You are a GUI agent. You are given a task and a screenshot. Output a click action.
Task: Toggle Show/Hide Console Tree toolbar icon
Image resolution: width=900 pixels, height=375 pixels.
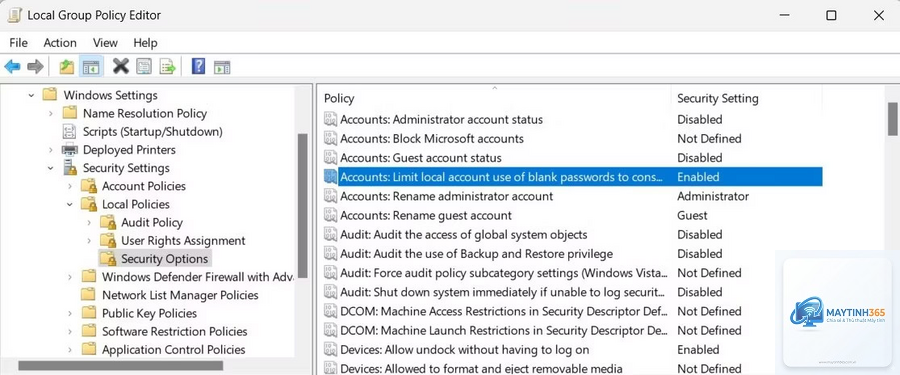tap(91, 67)
